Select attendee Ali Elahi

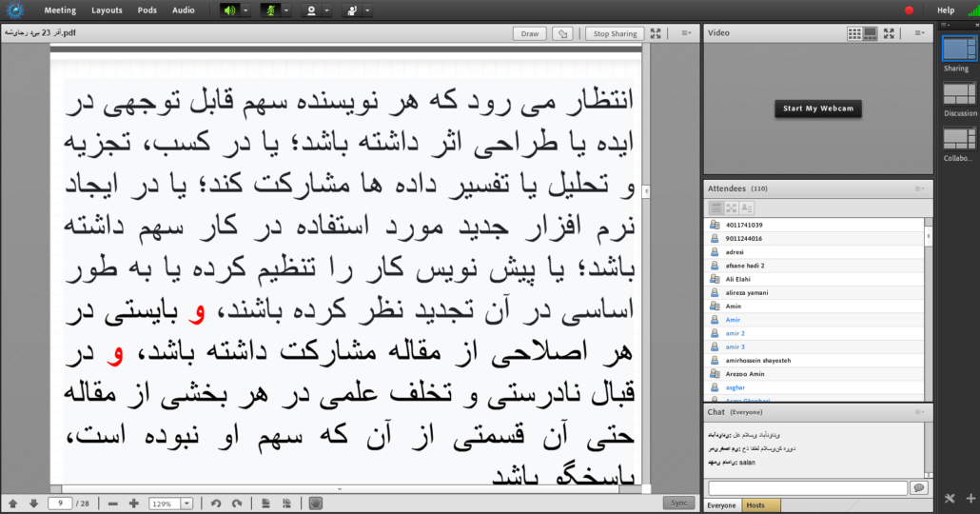coord(814,279)
